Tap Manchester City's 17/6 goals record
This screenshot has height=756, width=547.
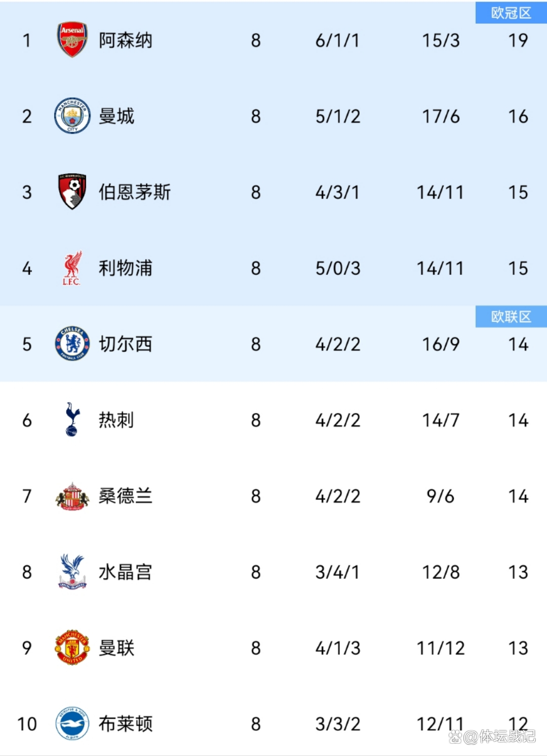441,116
